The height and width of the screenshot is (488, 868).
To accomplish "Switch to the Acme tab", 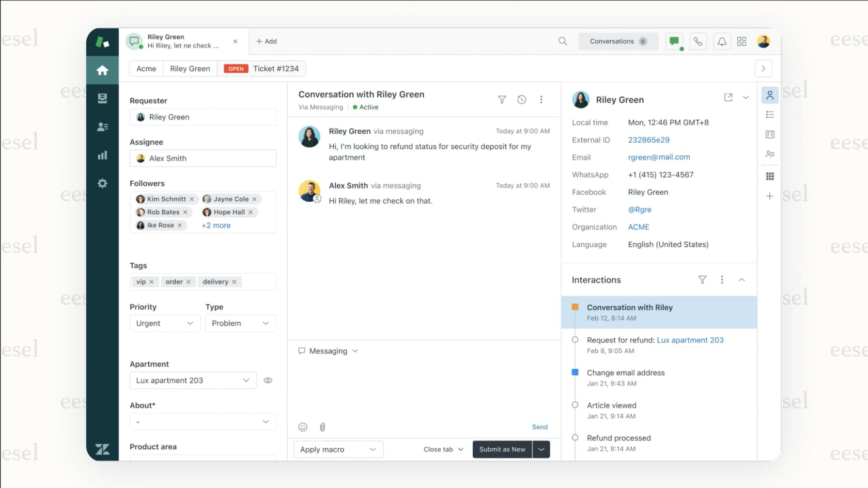I will [x=146, y=69].
